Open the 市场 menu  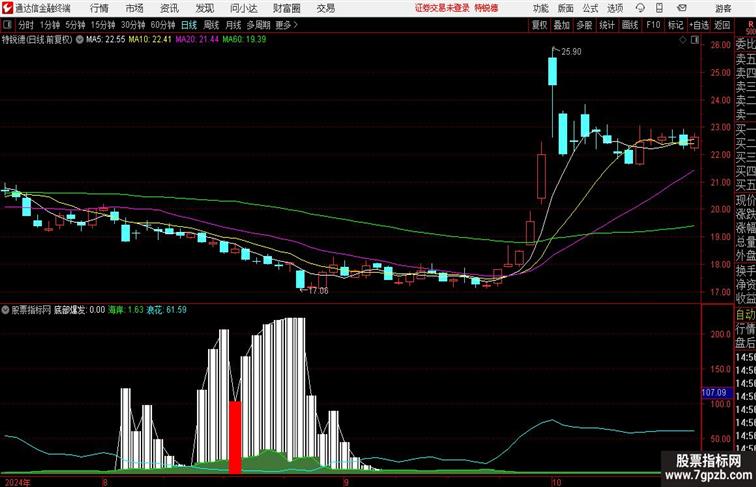pyautogui.click(x=134, y=8)
